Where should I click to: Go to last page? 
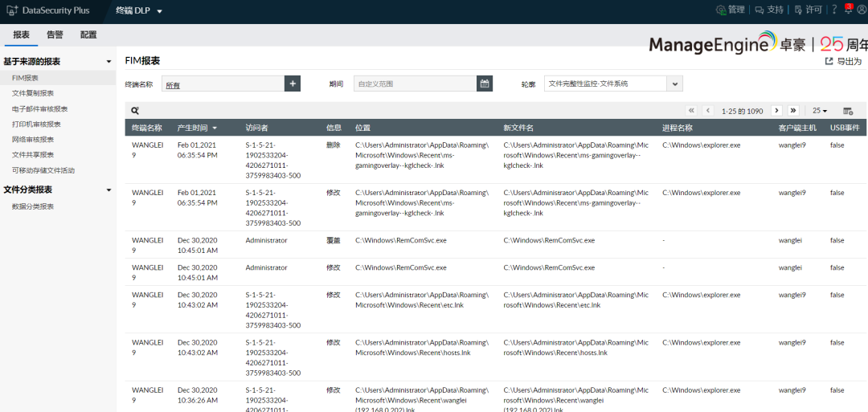point(793,111)
